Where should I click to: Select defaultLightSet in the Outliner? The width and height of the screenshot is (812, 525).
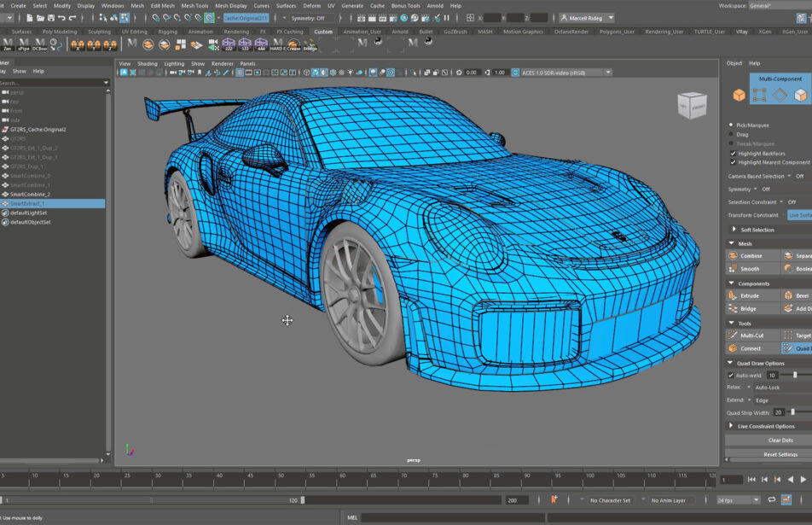coord(28,213)
